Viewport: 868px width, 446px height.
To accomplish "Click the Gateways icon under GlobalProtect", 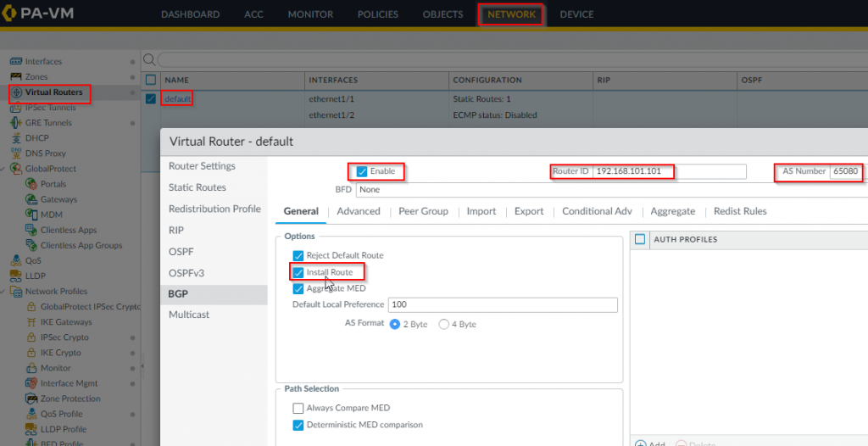I will tap(31, 199).
